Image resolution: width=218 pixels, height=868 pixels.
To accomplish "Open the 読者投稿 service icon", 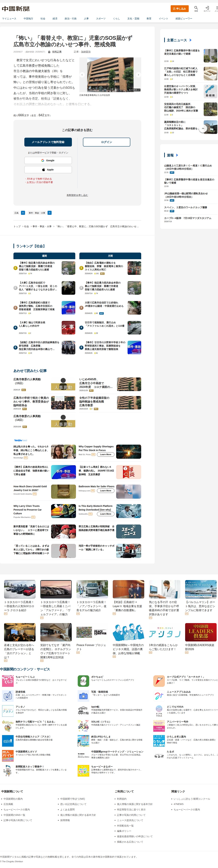I will pyautogui.click(x=8, y=695).
